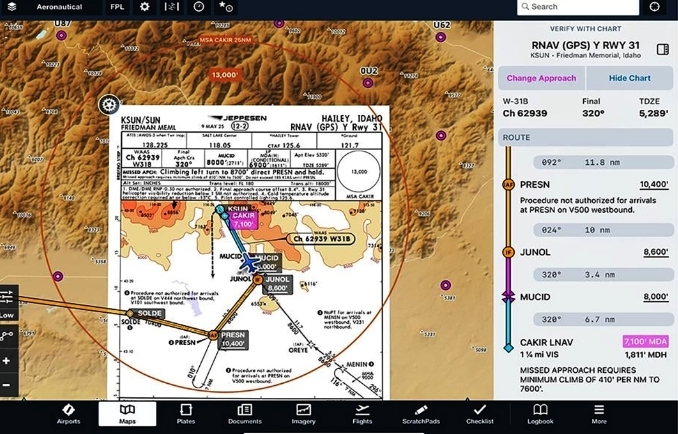Click the chart overlay gear icon

[x=109, y=104]
